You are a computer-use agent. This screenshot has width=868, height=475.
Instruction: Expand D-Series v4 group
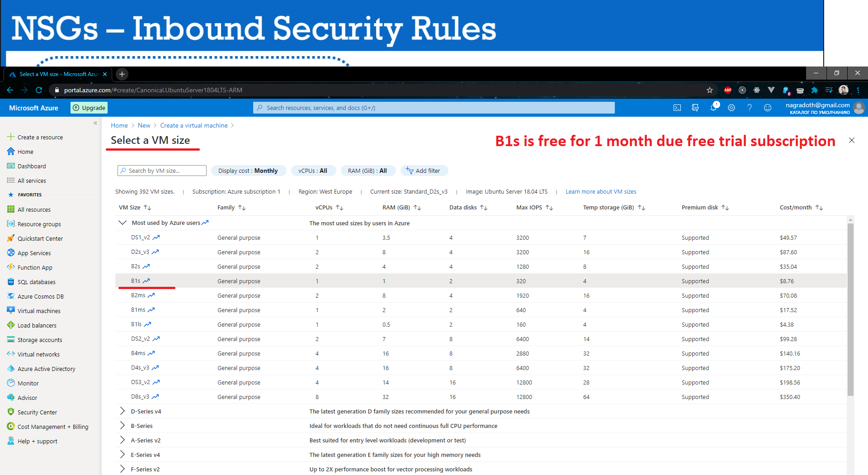[x=122, y=411]
